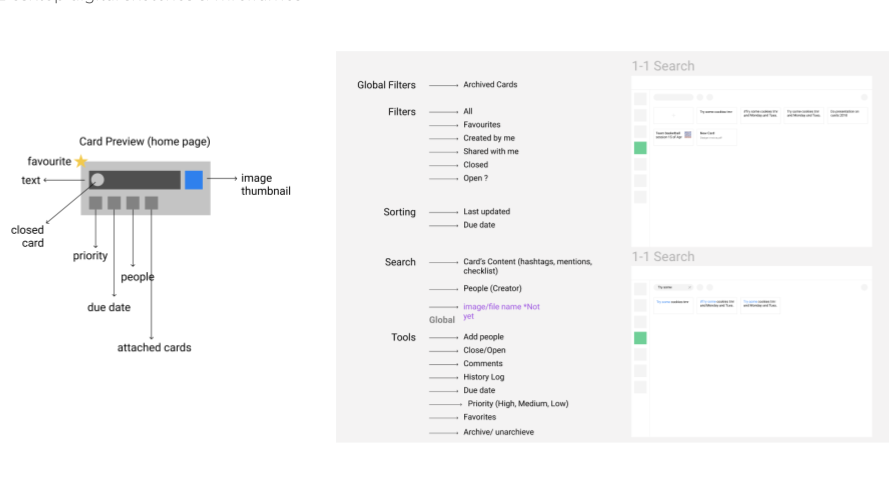Click the blue image thumbnail square
The width and height of the screenshot is (889, 500).
194,180
